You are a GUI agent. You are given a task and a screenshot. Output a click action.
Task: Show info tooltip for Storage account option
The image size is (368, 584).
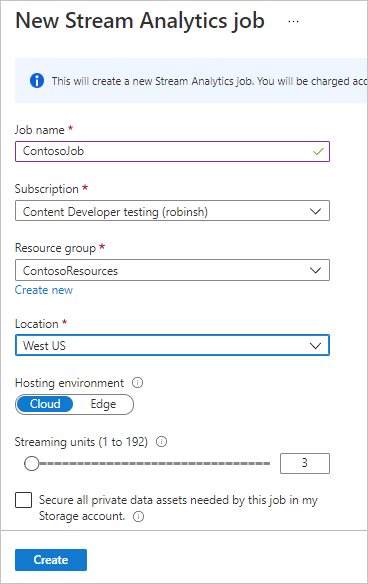point(139,517)
